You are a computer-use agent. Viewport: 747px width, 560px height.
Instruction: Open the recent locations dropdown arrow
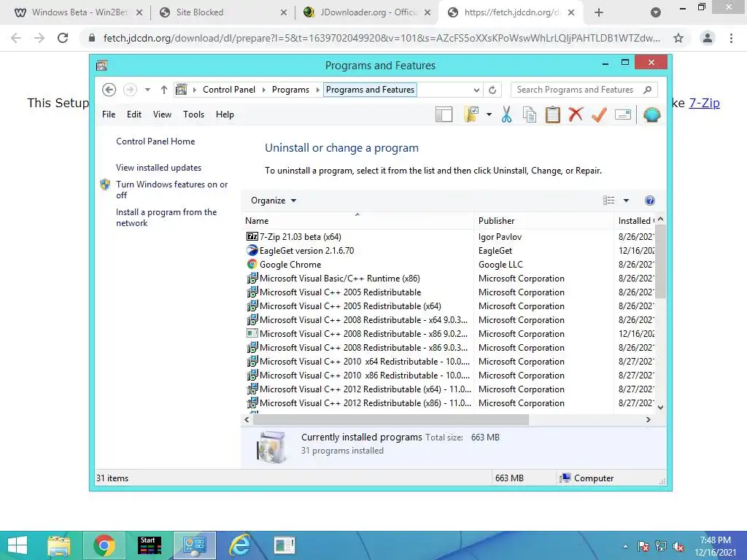point(147,90)
